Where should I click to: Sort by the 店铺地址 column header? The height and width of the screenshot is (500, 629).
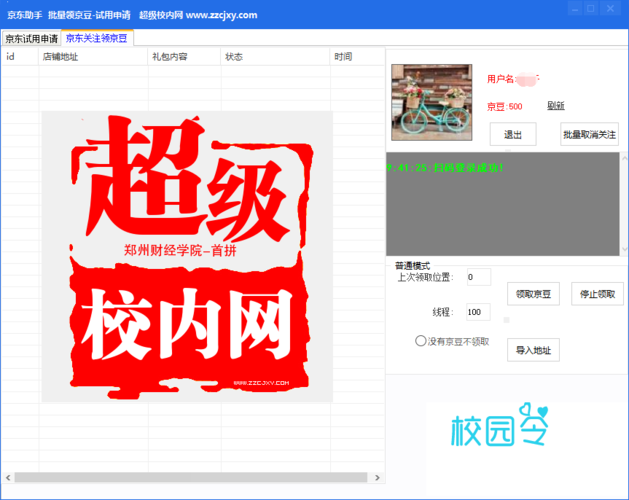(x=93, y=57)
